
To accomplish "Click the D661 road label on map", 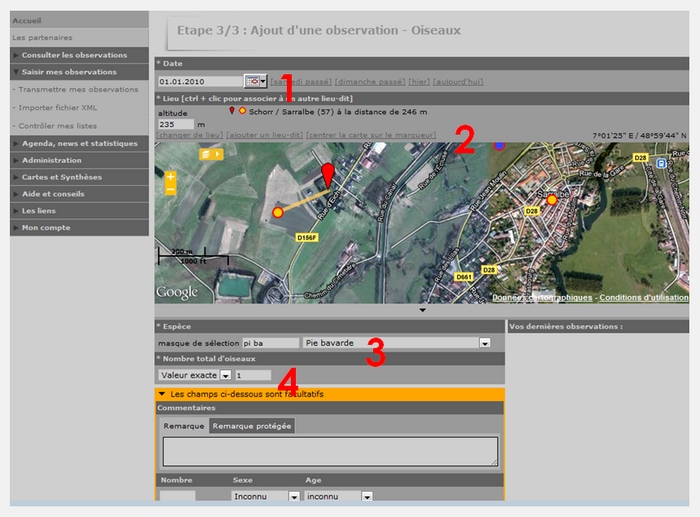I will pyautogui.click(x=463, y=277).
